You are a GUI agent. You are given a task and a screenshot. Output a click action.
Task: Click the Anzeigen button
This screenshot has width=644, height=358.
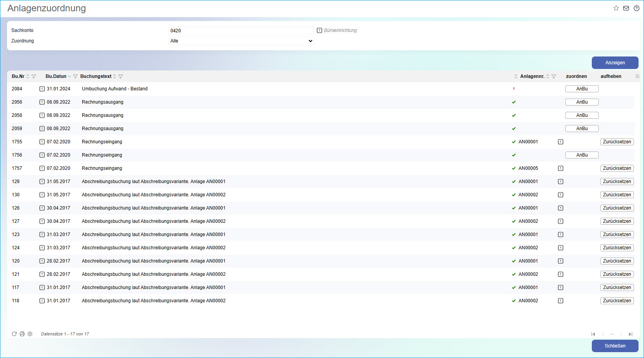pos(615,63)
